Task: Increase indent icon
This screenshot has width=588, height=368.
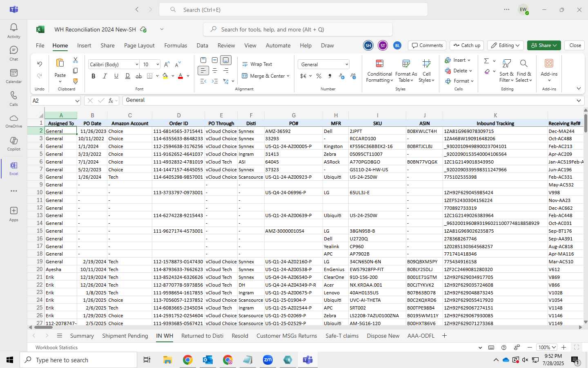Action: [214, 81]
